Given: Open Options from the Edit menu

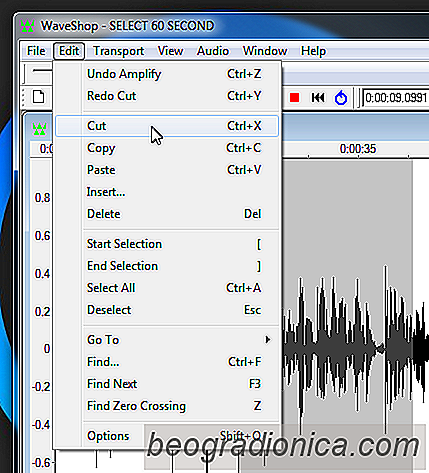Looking at the screenshot, I should 167,436.
